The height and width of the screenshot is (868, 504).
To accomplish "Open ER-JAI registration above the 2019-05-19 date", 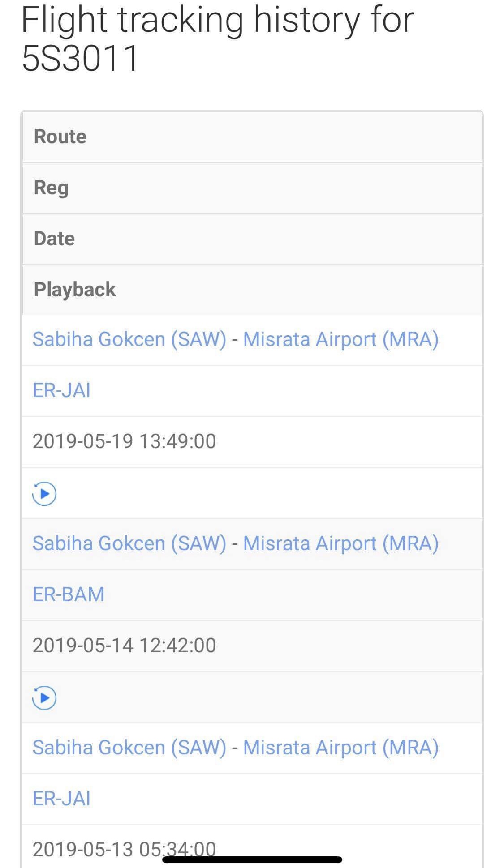I will (x=62, y=390).
